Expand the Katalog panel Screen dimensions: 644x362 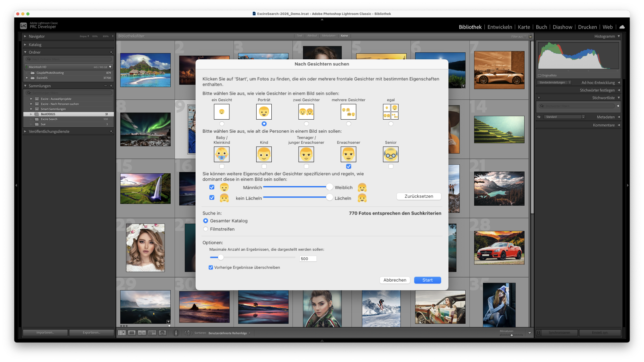pyautogui.click(x=35, y=45)
